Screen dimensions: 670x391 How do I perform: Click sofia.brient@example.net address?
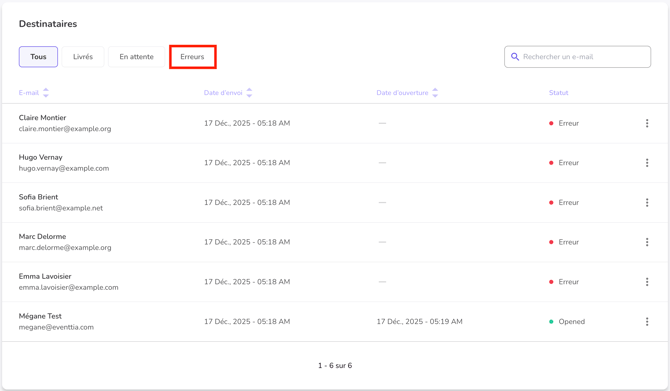click(61, 208)
